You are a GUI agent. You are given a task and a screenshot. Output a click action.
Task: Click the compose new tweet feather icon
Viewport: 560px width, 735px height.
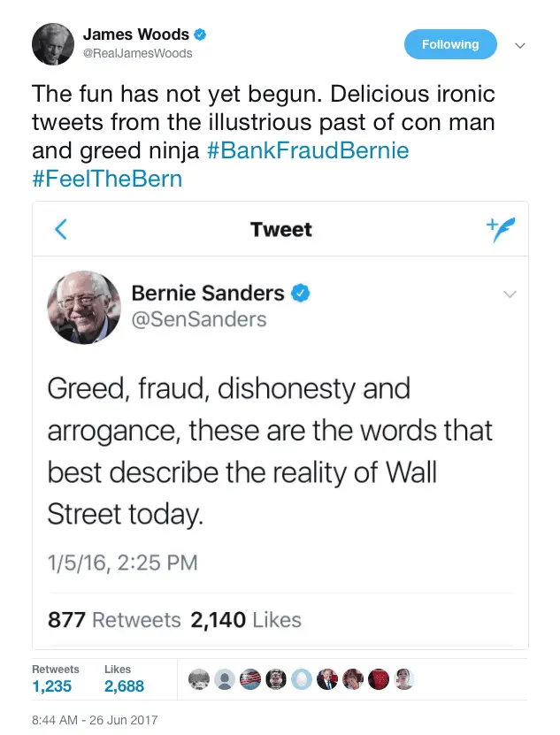[x=500, y=229]
